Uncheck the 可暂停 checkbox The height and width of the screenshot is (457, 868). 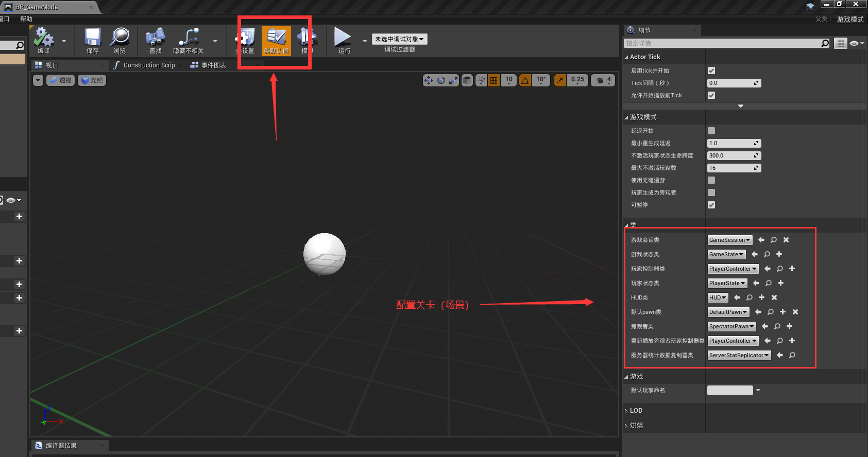(x=711, y=205)
